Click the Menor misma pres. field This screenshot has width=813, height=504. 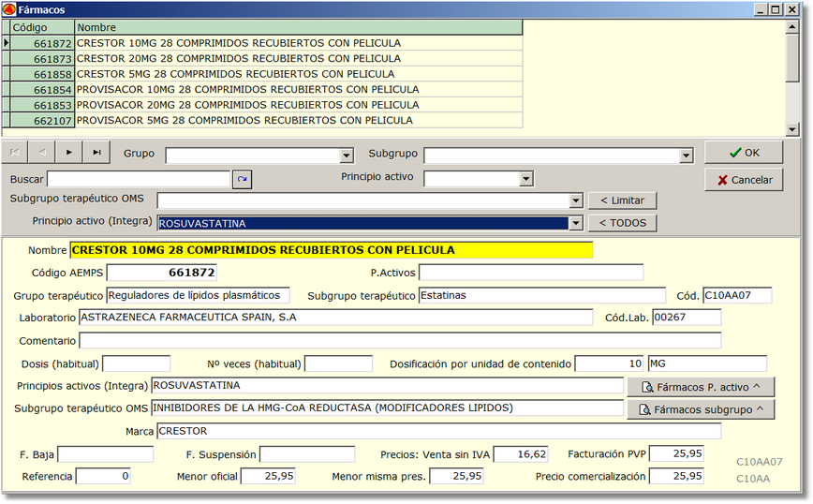(457, 476)
